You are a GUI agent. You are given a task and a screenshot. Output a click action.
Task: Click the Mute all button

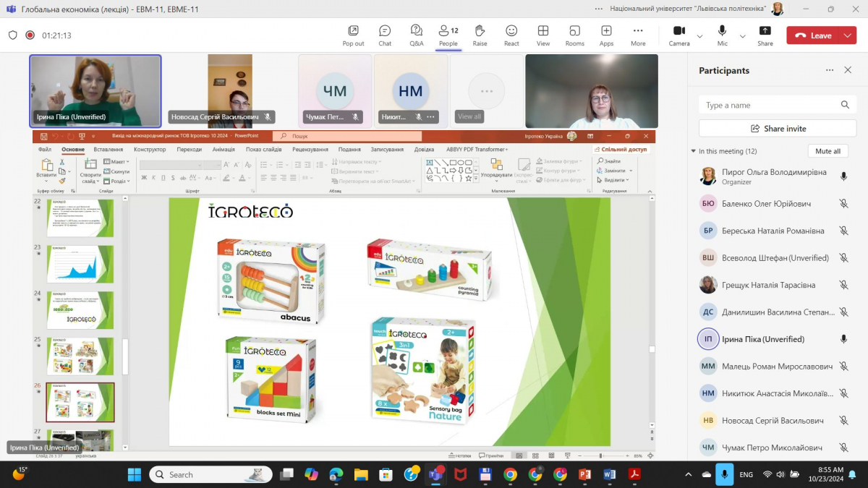click(x=827, y=151)
